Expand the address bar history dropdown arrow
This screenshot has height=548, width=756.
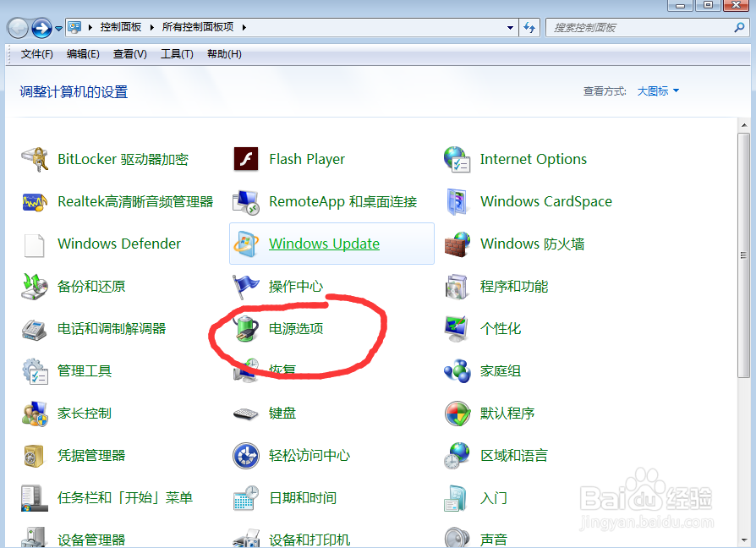click(510, 28)
